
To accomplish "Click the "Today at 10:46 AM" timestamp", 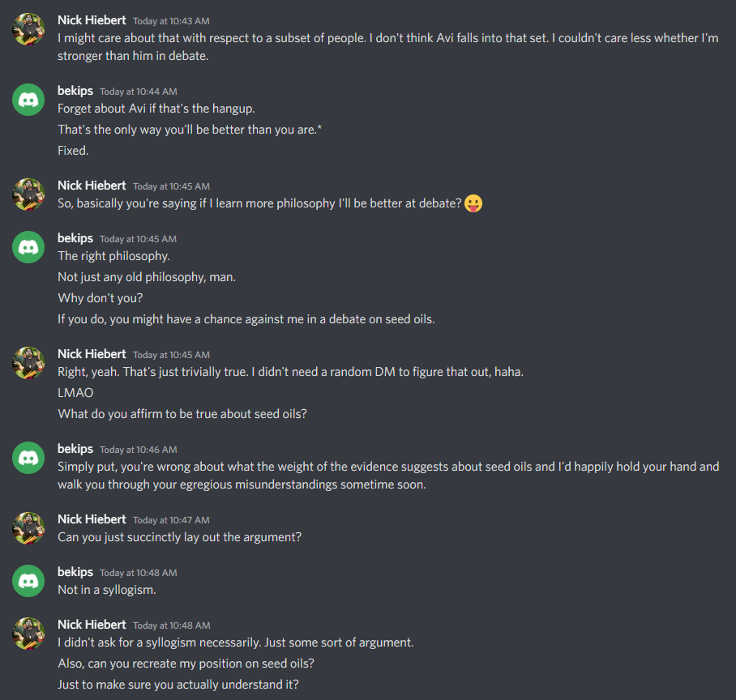I will coord(138,450).
